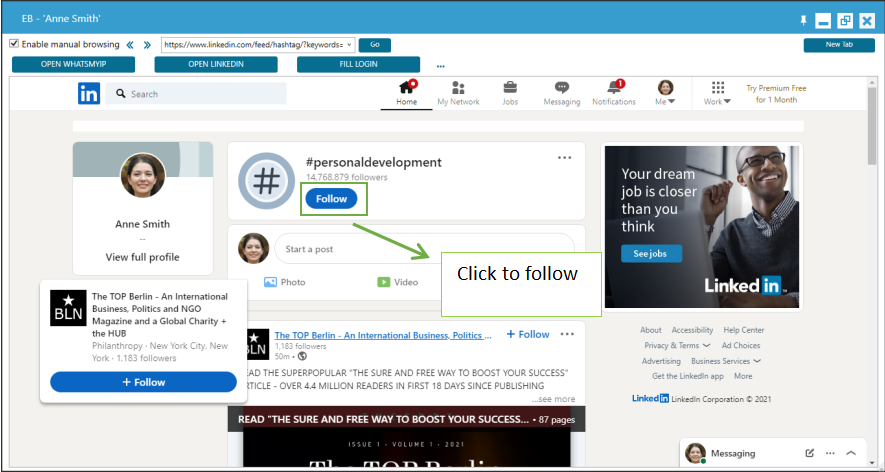Follow the #personaldevelopment hashtag
This screenshot has width=885, height=472.
[x=331, y=199]
